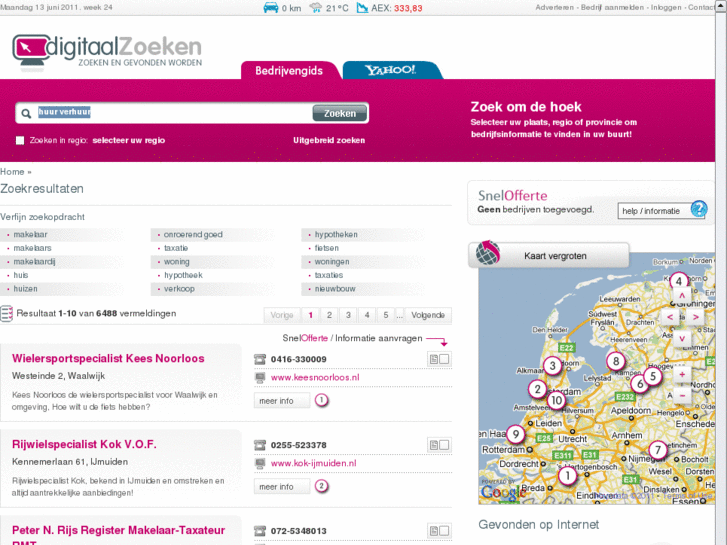Click the results list icon beside Resultaat
The width and height of the screenshot is (727, 545).
tap(6, 314)
